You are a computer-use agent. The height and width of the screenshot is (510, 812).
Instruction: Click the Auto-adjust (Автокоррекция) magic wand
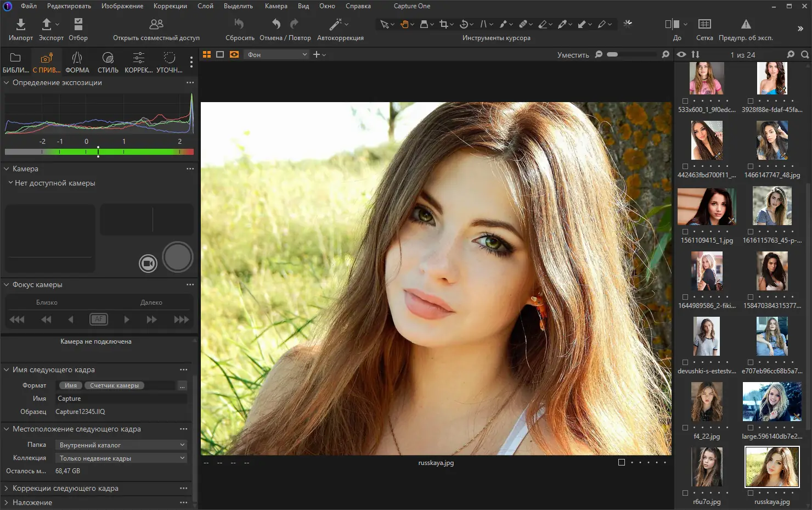[335, 25]
